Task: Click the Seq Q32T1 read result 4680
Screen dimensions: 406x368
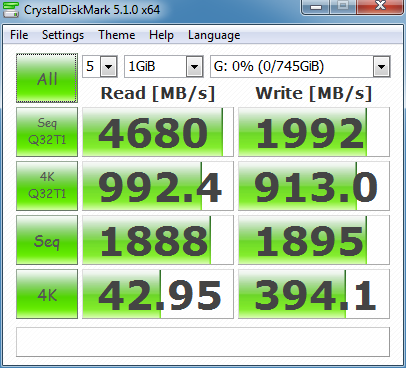Action: [158, 132]
